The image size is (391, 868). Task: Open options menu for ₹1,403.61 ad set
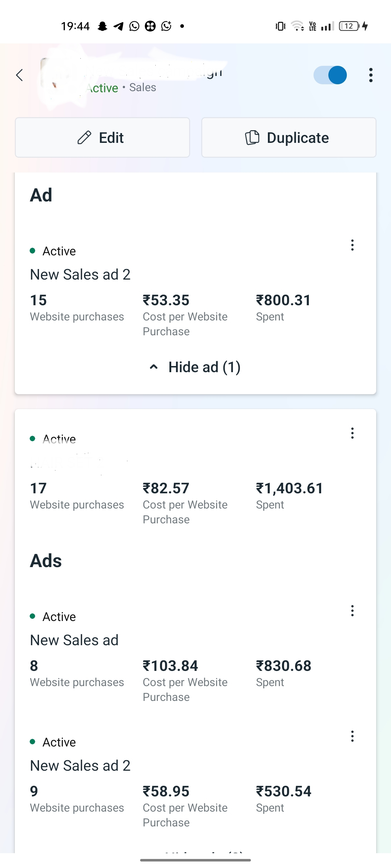pyautogui.click(x=352, y=433)
